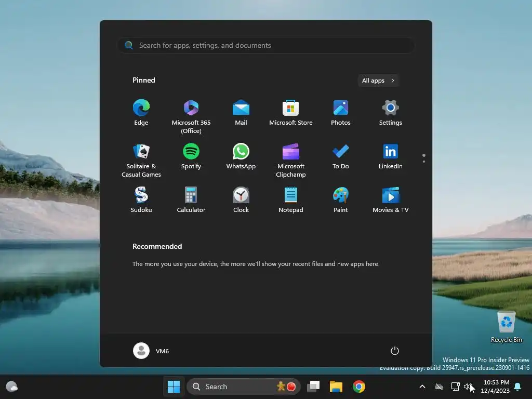Open the Mail app

pos(241,113)
